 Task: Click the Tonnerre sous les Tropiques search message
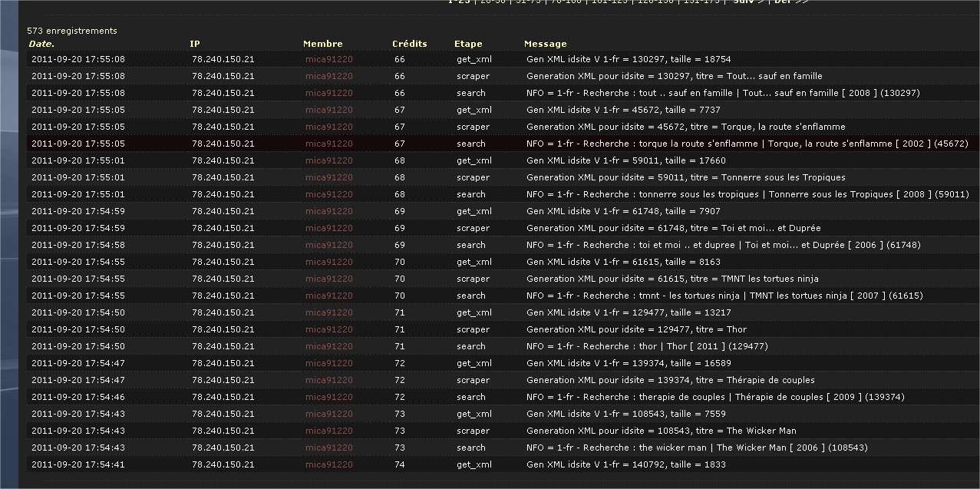[x=747, y=194]
